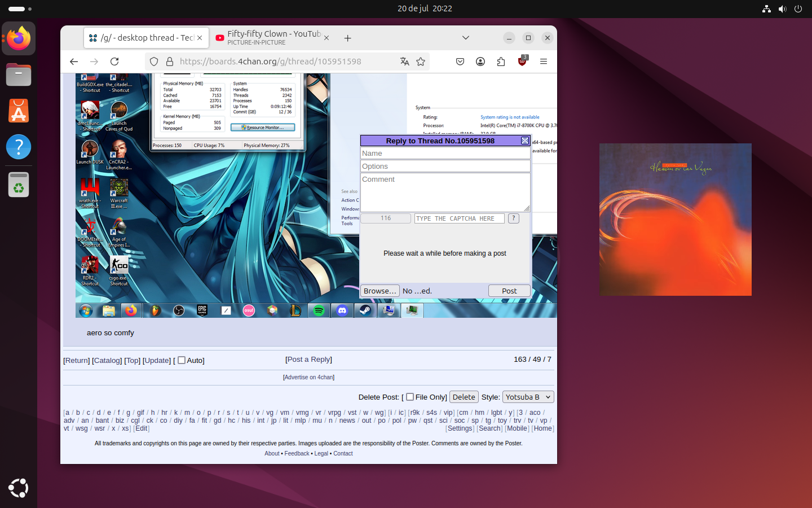Viewport: 812px width, 508px height.
Task: Open clock and calendar in top bar
Action: [x=425, y=8]
